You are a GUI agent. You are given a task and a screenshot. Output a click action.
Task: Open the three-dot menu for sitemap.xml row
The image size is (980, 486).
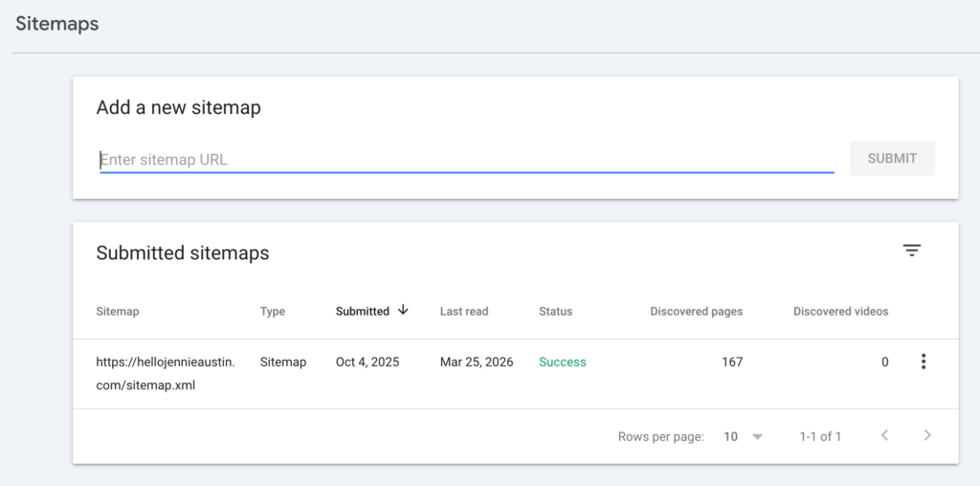pyautogui.click(x=923, y=362)
